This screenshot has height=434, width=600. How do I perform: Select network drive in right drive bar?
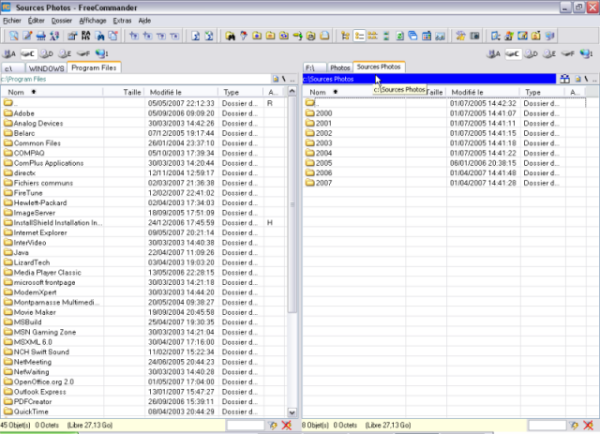[x=586, y=54]
